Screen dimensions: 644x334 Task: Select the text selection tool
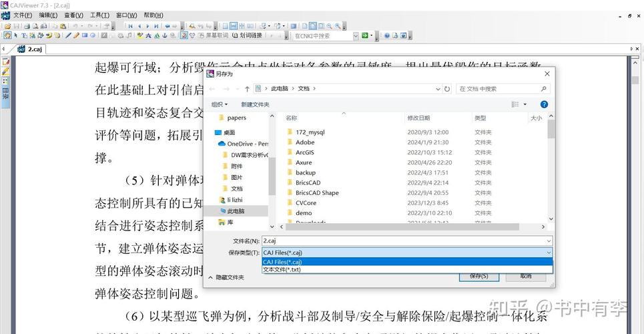(24, 35)
